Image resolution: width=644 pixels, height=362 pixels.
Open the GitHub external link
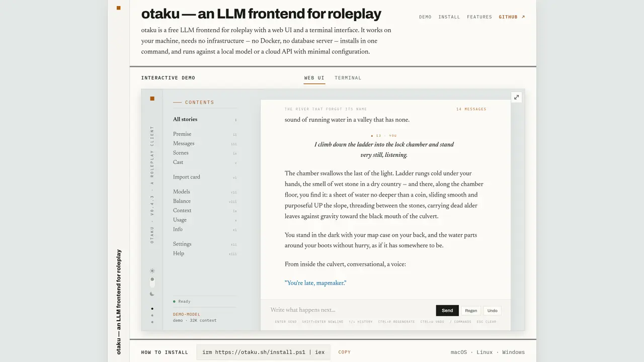coord(512,17)
